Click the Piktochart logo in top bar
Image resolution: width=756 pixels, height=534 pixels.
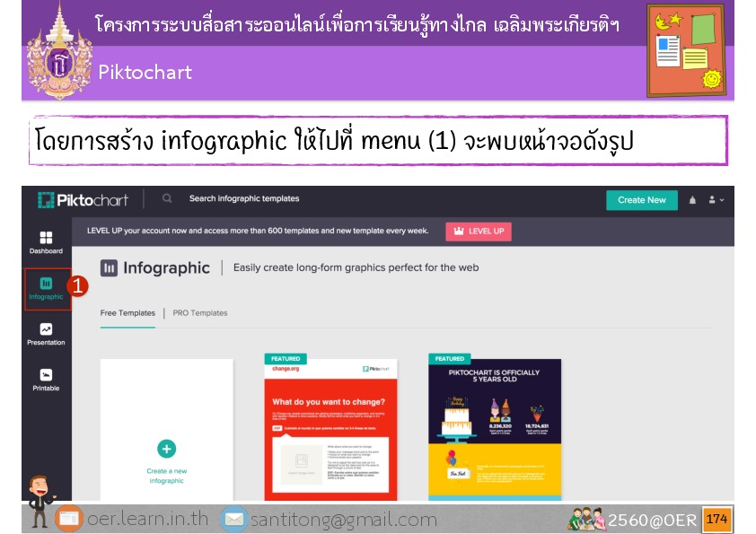pyautogui.click(x=83, y=200)
